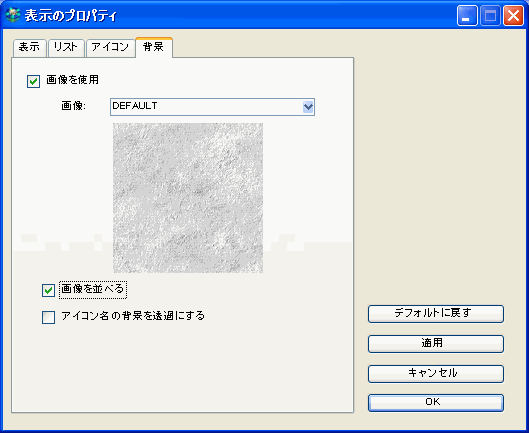
Task: Click the 表示のプロパティ title bar text
Action: (x=71, y=16)
